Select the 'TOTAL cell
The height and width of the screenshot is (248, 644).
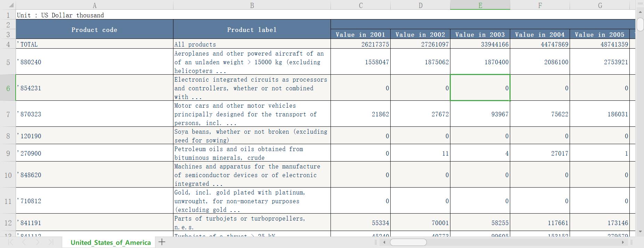click(x=95, y=44)
